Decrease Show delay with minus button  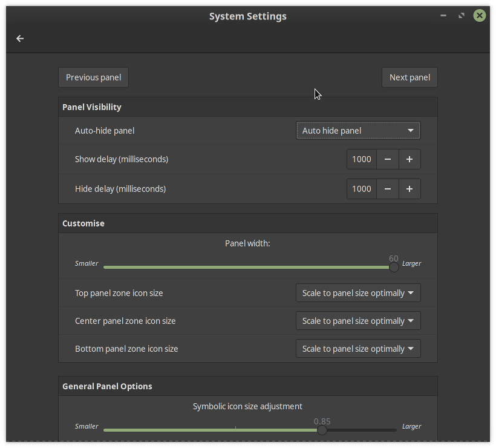tap(388, 159)
